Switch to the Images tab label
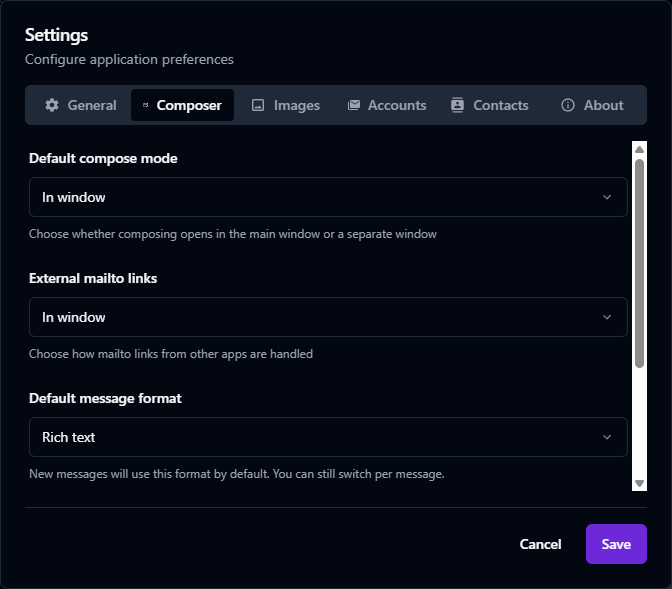The width and height of the screenshot is (672, 589). (x=296, y=105)
